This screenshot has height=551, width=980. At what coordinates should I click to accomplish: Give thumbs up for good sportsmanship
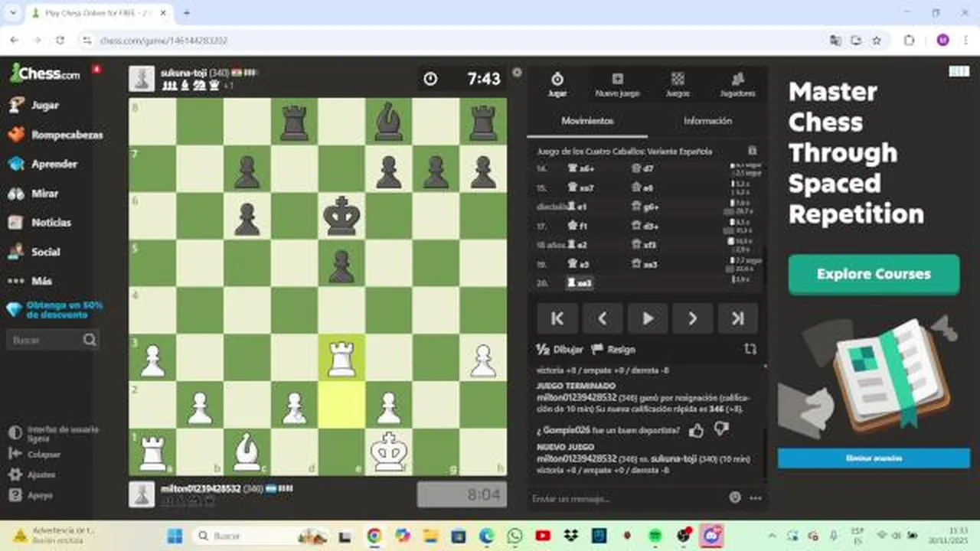click(x=696, y=431)
